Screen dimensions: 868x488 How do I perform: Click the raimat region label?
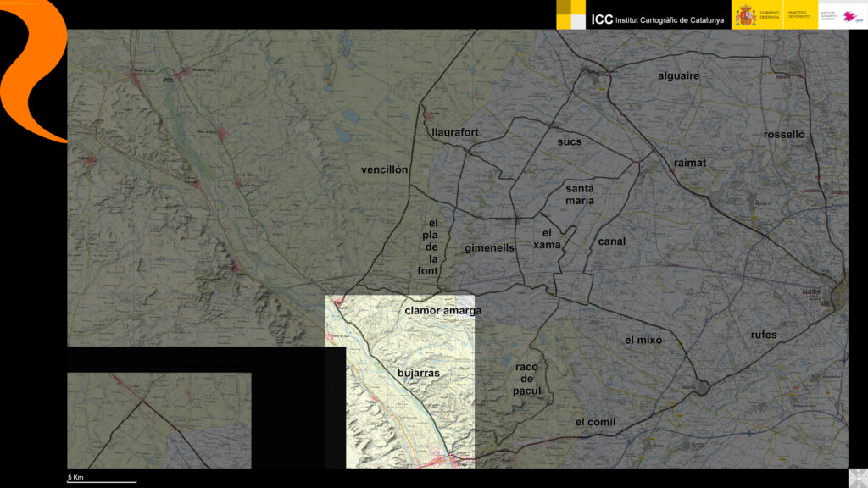689,162
